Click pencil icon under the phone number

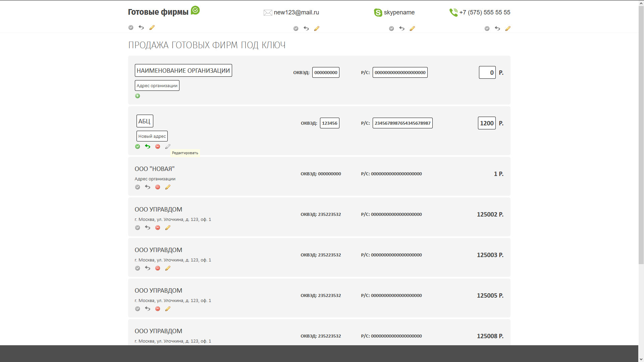pyautogui.click(x=508, y=28)
